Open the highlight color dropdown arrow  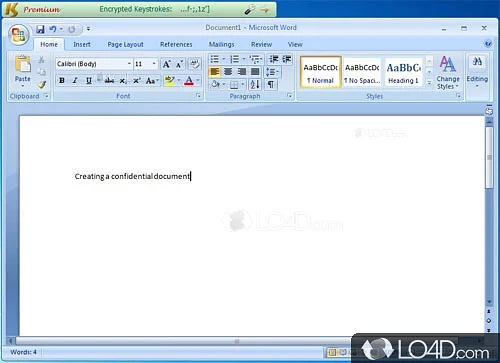179,80
